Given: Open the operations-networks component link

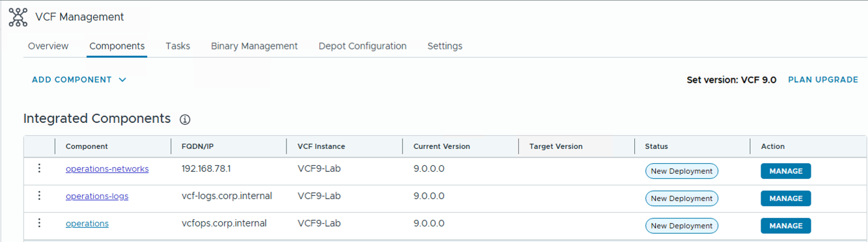Looking at the screenshot, I should [107, 168].
